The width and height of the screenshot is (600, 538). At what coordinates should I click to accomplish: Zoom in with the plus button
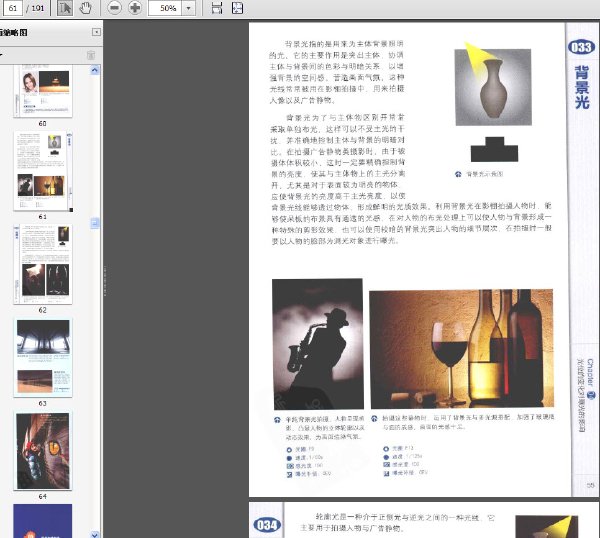pos(135,8)
